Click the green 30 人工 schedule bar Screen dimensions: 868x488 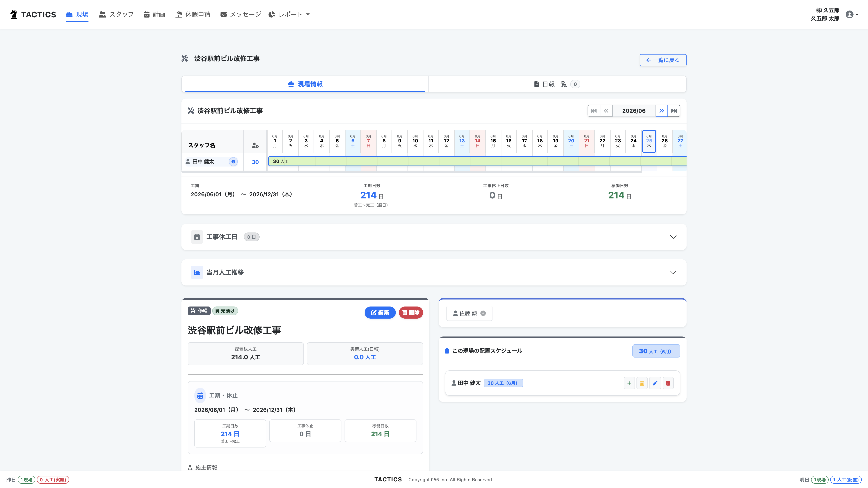click(x=477, y=161)
